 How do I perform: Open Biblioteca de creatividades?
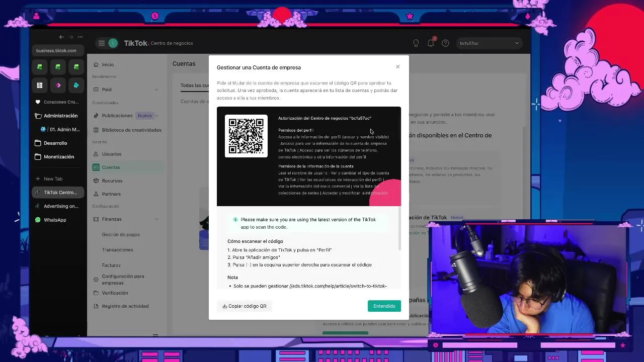[x=131, y=130]
